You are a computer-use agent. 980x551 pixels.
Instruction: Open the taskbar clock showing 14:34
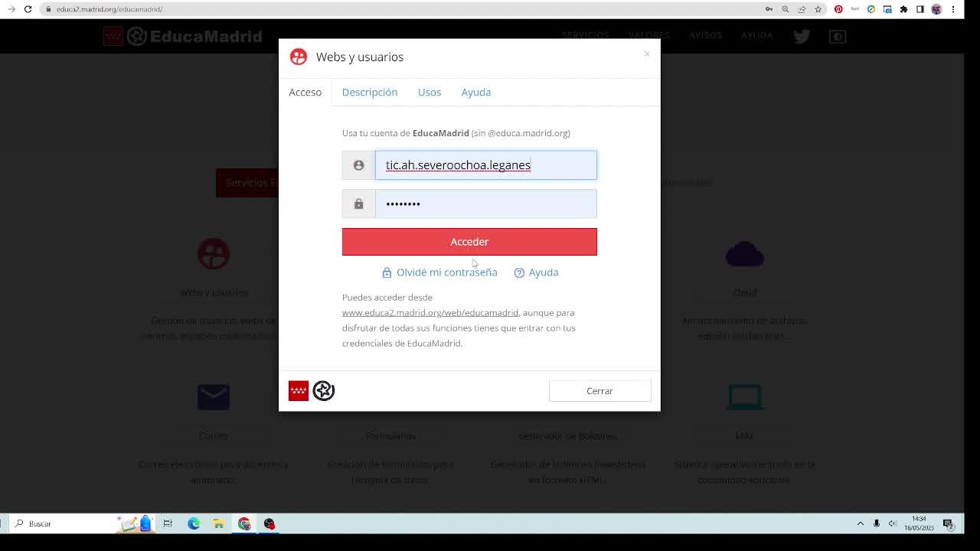click(919, 523)
